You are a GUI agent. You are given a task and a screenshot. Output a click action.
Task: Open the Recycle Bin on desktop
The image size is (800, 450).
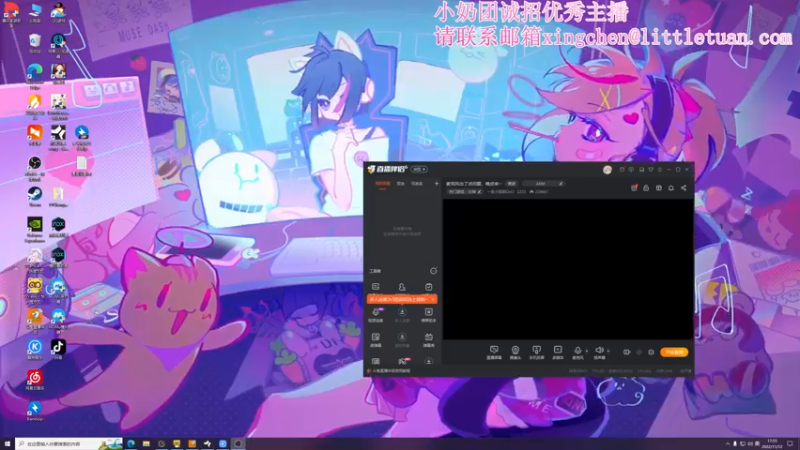pos(35,42)
